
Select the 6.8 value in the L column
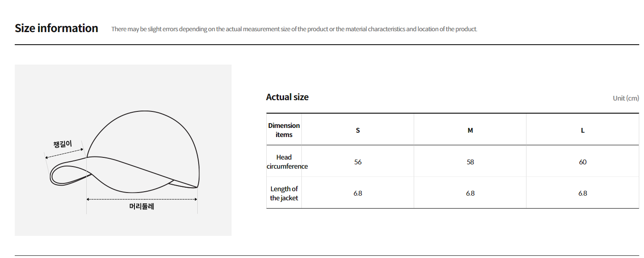click(x=582, y=193)
